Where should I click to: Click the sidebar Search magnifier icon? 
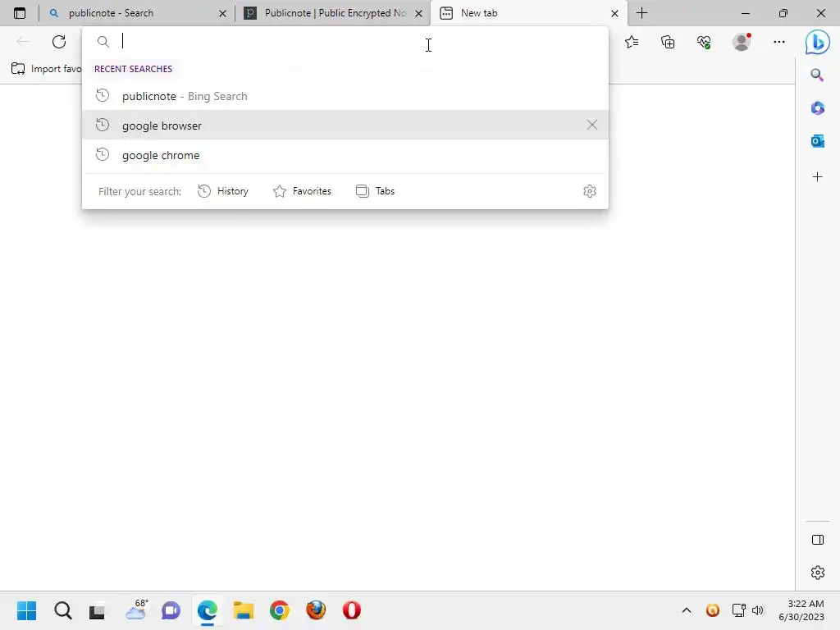[x=817, y=75]
